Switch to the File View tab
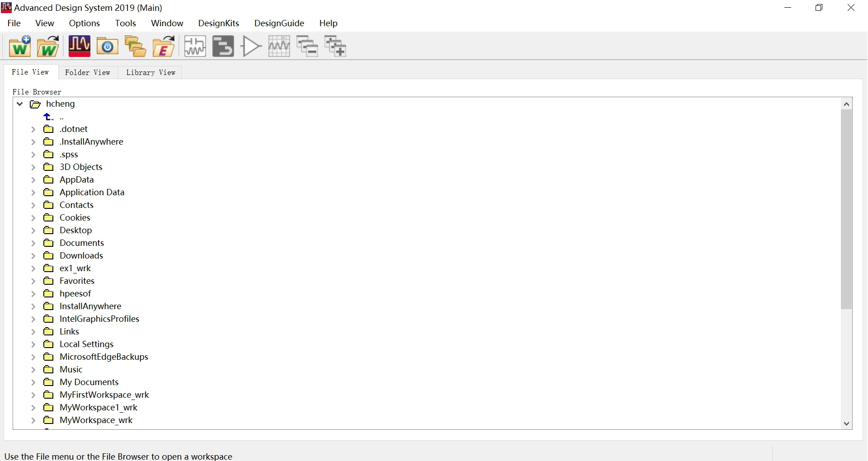868x461 pixels. (30, 72)
